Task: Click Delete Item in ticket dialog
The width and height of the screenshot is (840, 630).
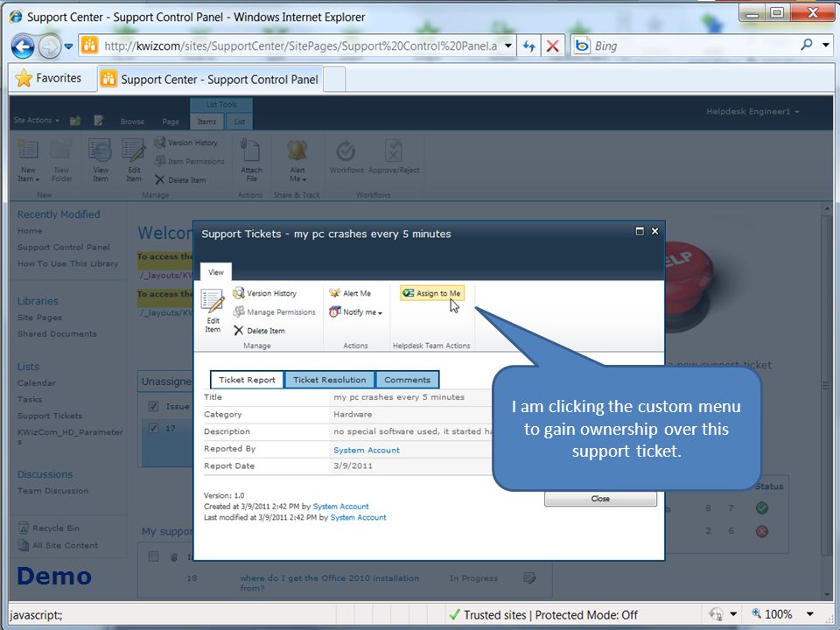Action: pyautogui.click(x=259, y=331)
